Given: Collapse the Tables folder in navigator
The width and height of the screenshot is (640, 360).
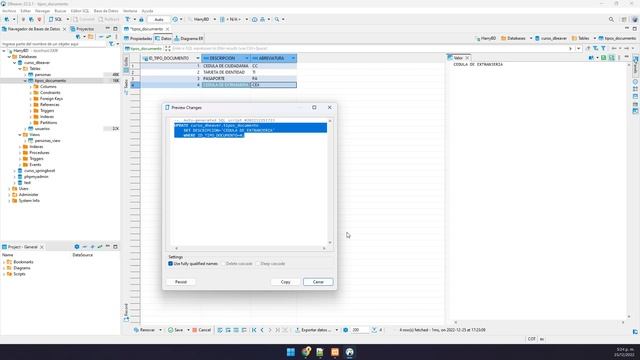Looking at the screenshot, I should click(x=20, y=69).
